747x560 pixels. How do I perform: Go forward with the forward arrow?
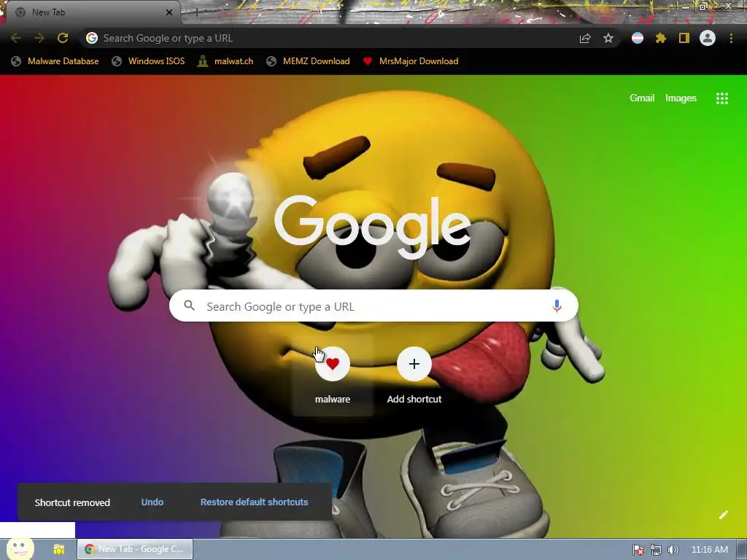(x=39, y=38)
